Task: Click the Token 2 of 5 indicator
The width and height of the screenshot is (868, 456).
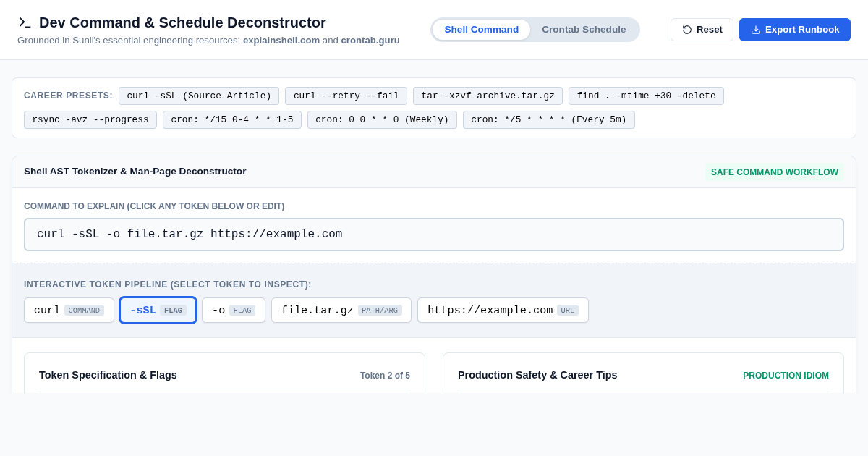Action: pyautogui.click(x=385, y=376)
